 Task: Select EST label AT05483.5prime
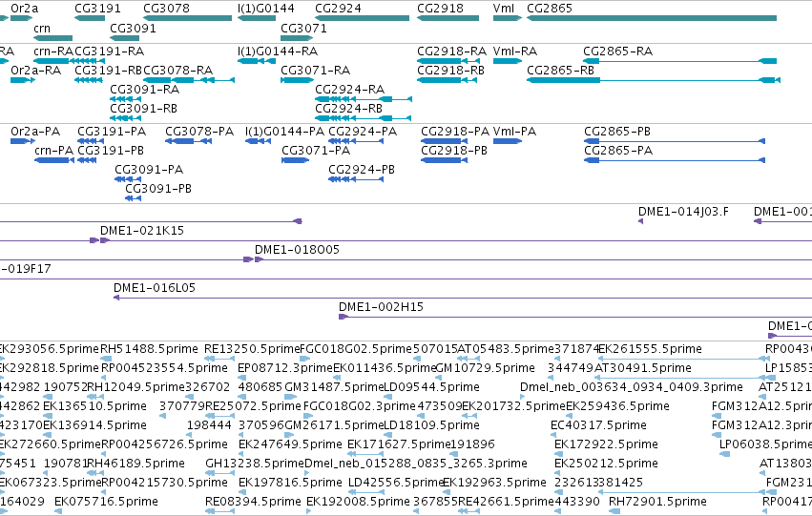click(506, 349)
